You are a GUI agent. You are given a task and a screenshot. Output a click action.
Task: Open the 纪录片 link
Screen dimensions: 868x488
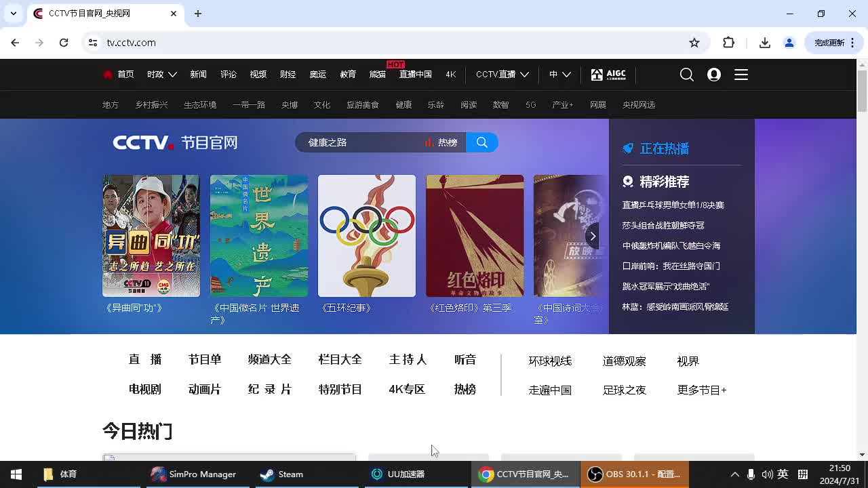pos(270,390)
